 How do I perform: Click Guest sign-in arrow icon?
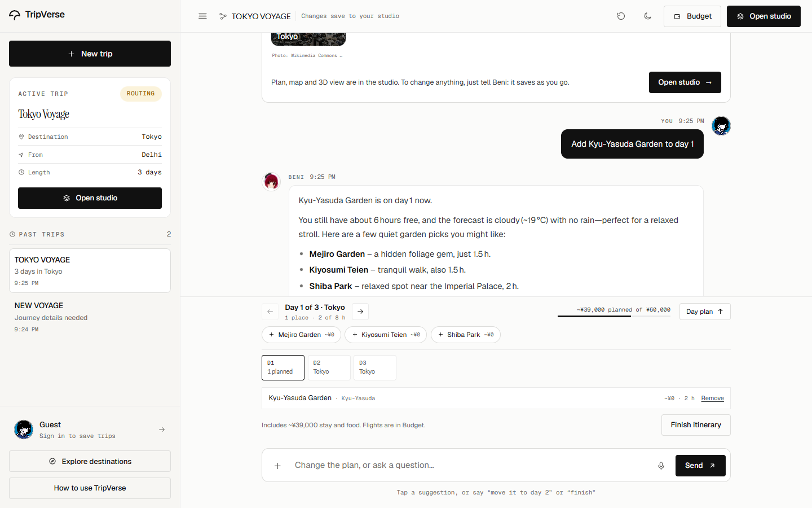tap(162, 430)
